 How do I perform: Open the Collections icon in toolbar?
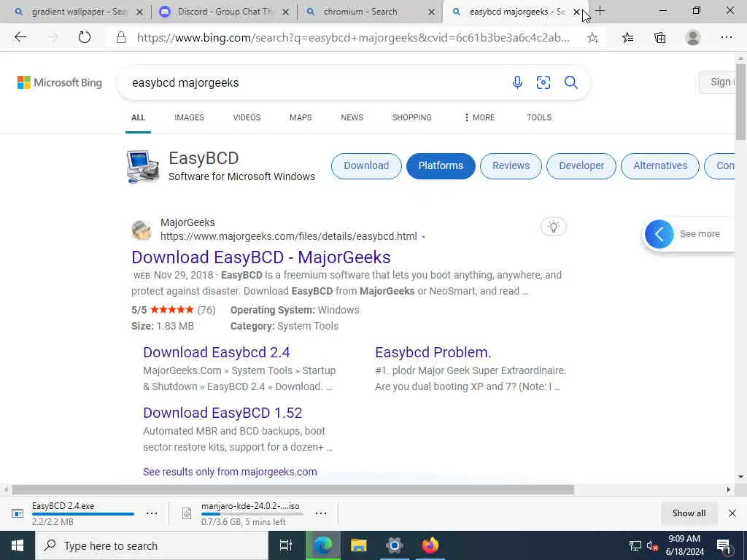click(x=659, y=38)
